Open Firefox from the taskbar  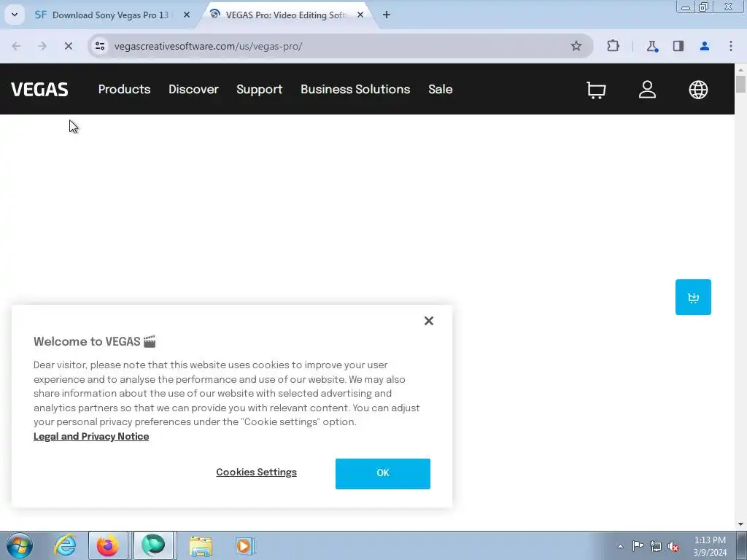tap(108, 545)
